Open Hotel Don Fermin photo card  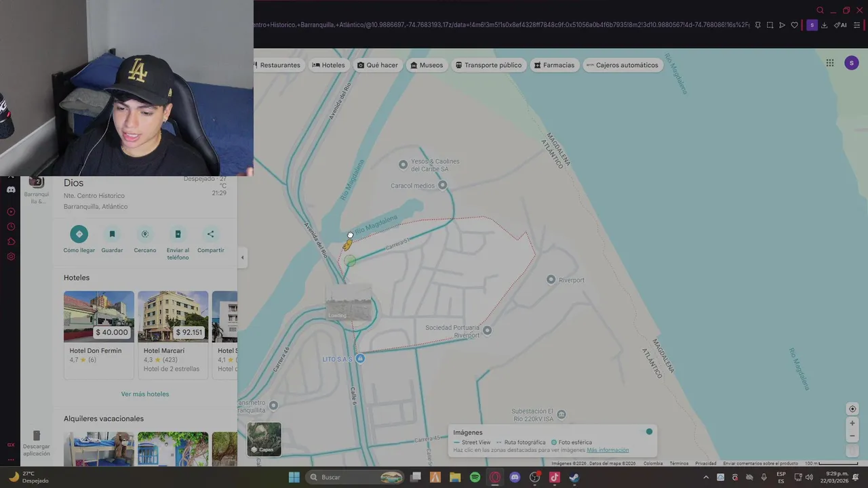tap(99, 317)
